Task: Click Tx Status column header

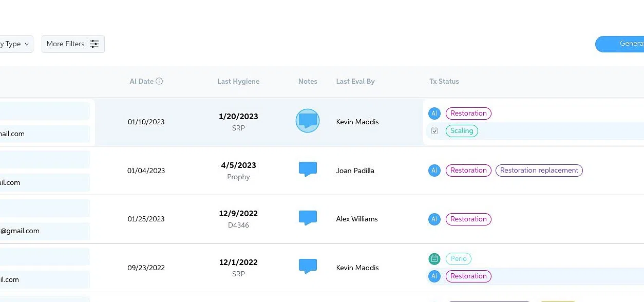Action: click(444, 81)
